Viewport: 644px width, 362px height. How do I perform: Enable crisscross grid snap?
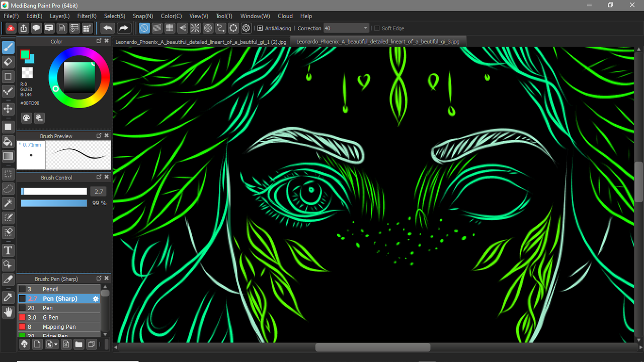point(170,28)
